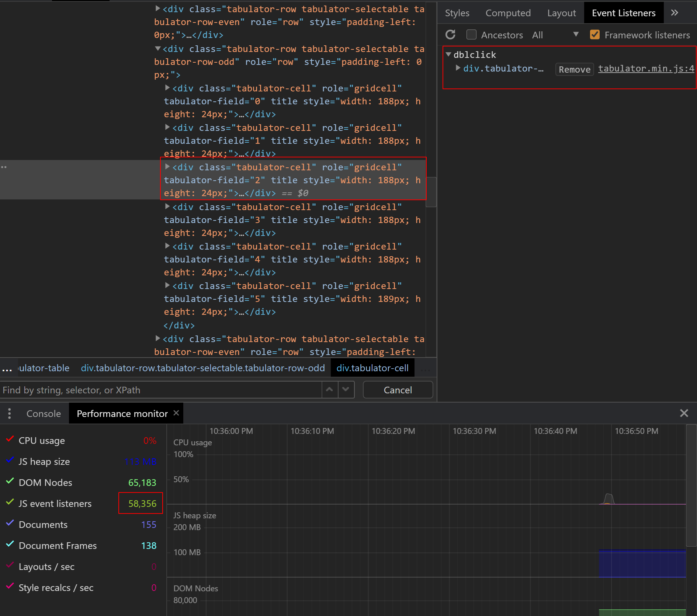This screenshot has width=697, height=616.
Task: Click the Remove button for the dblclick listener
Action: point(574,69)
